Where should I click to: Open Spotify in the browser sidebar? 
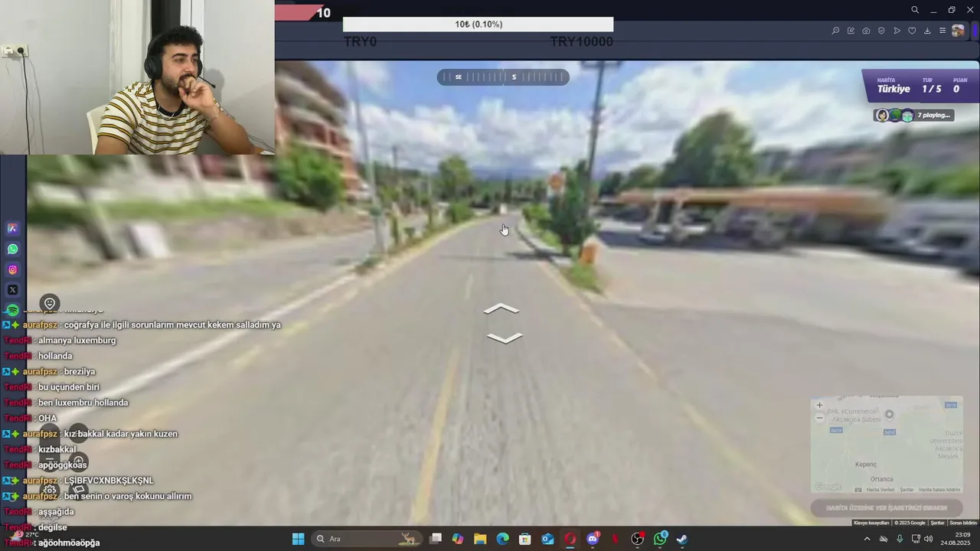[x=12, y=310]
